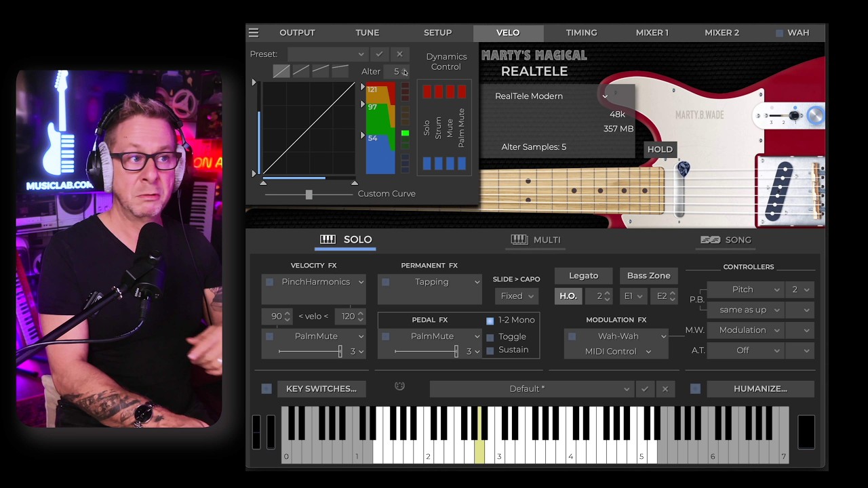Enable Wah-Wah modulation FX checkbox
Image resolution: width=868 pixels, height=488 pixels.
(572, 336)
